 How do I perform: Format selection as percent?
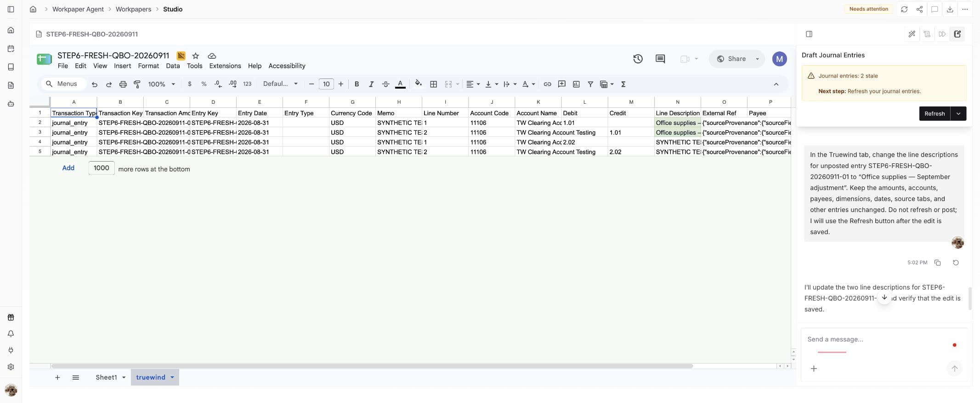[x=204, y=84]
